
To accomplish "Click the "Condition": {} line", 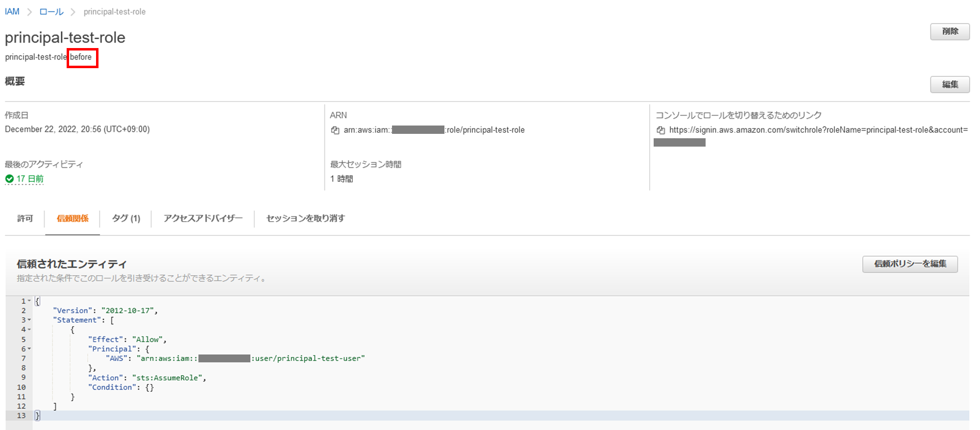I will pos(121,387).
